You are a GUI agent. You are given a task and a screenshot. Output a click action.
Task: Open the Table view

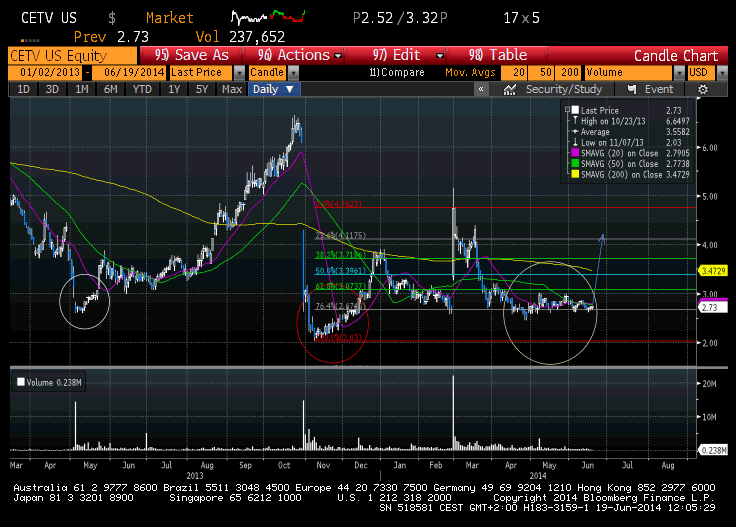point(498,55)
